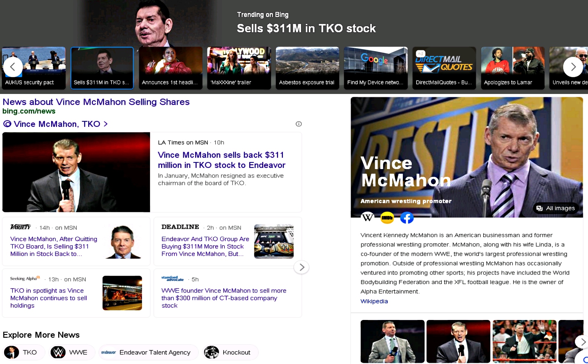Click the bing.com/news URL
Screen dimensions: 588x364
pyautogui.click(x=29, y=111)
